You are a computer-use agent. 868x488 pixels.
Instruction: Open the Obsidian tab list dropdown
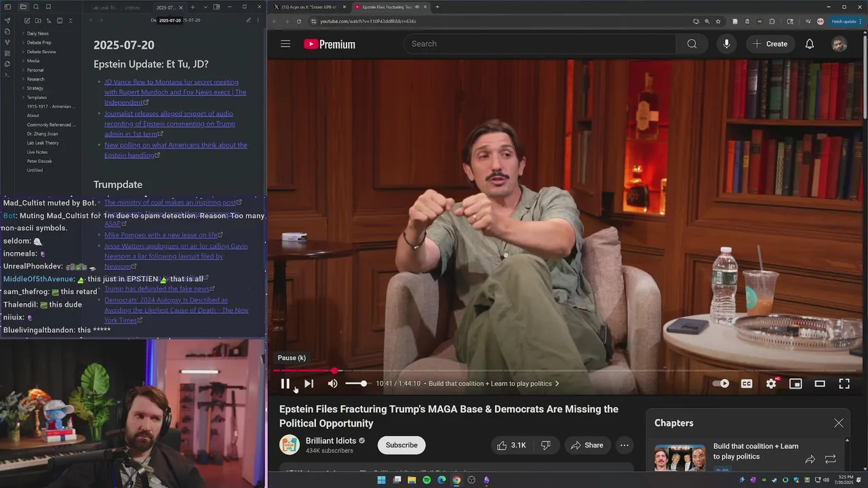[x=205, y=7]
